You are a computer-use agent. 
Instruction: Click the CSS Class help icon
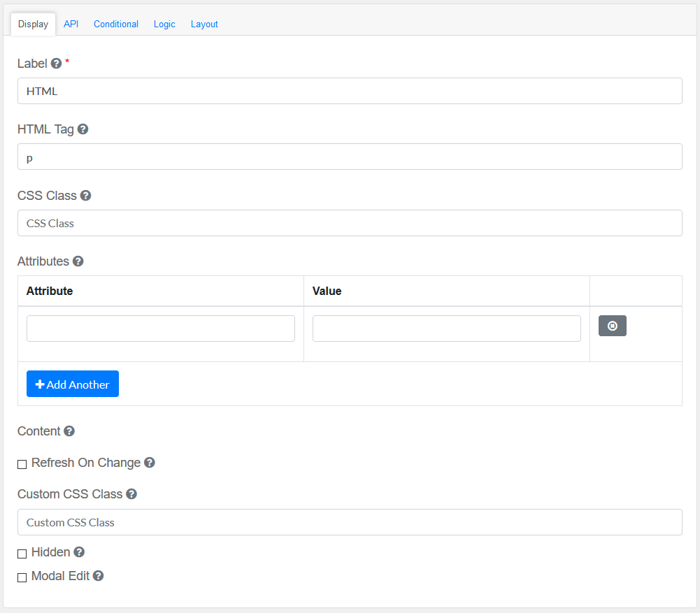point(85,196)
